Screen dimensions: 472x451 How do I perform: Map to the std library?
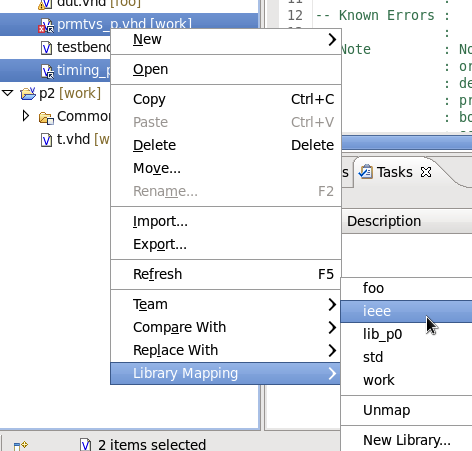[406, 357]
